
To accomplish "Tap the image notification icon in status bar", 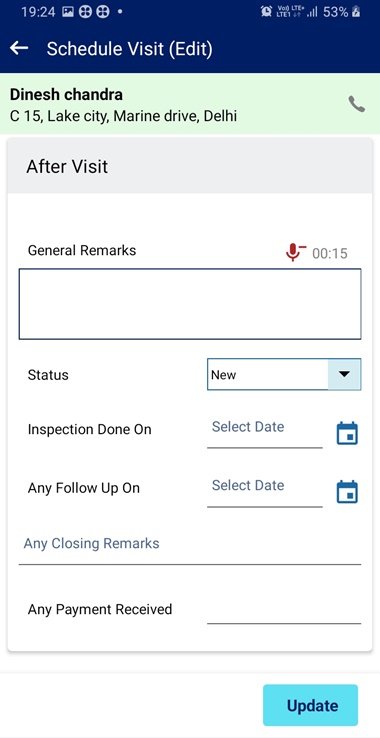I will (68, 12).
